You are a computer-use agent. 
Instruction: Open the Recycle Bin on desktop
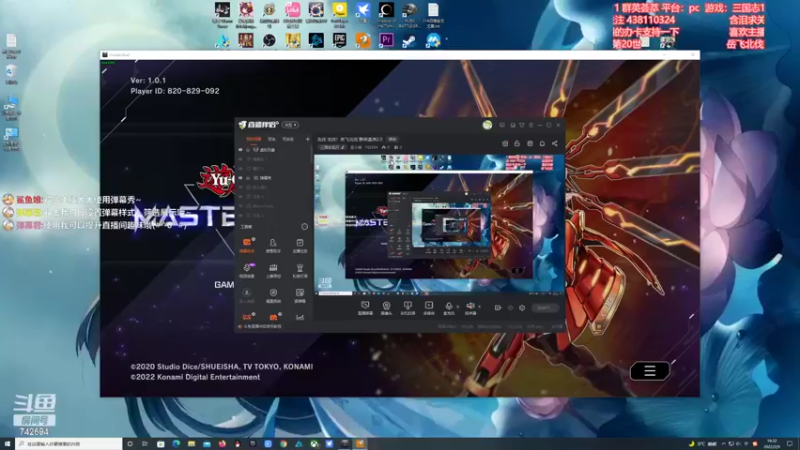pyautogui.click(x=11, y=74)
